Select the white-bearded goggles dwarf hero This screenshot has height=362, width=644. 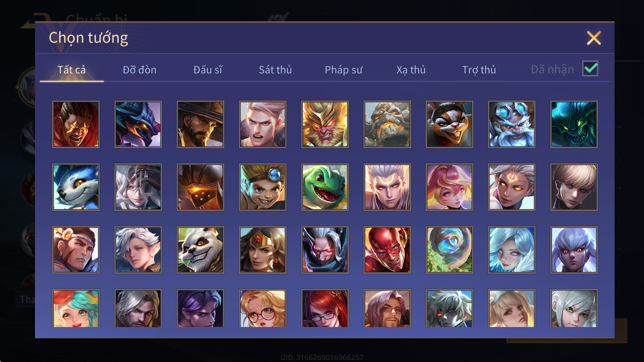tap(512, 124)
